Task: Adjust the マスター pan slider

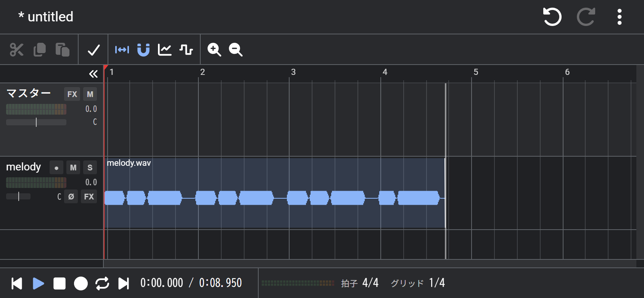Action: [36, 122]
